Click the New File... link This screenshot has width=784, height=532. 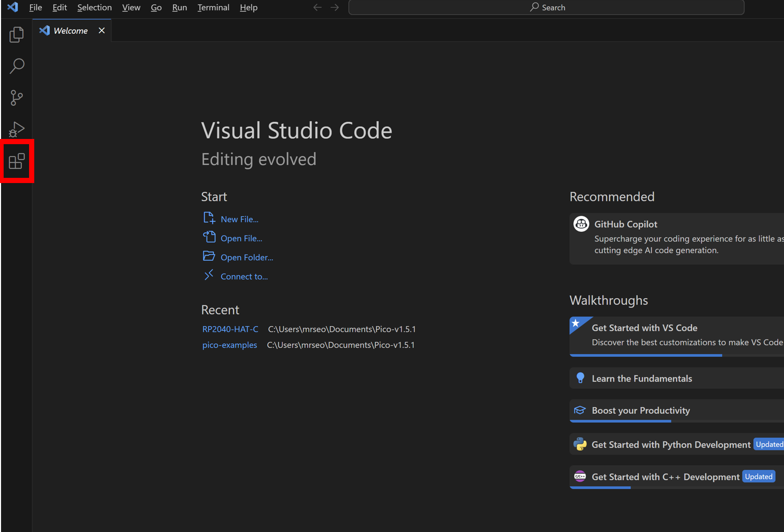[239, 219]
